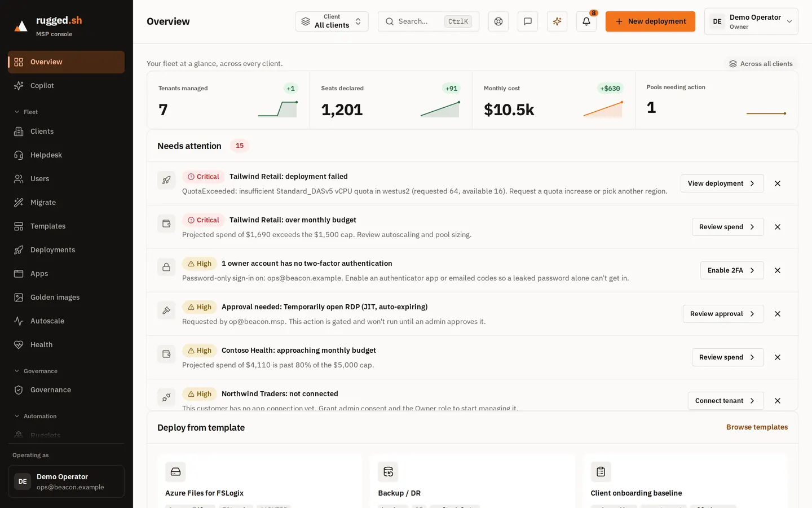Go to Clients in the sidebar

pos(66,132)
